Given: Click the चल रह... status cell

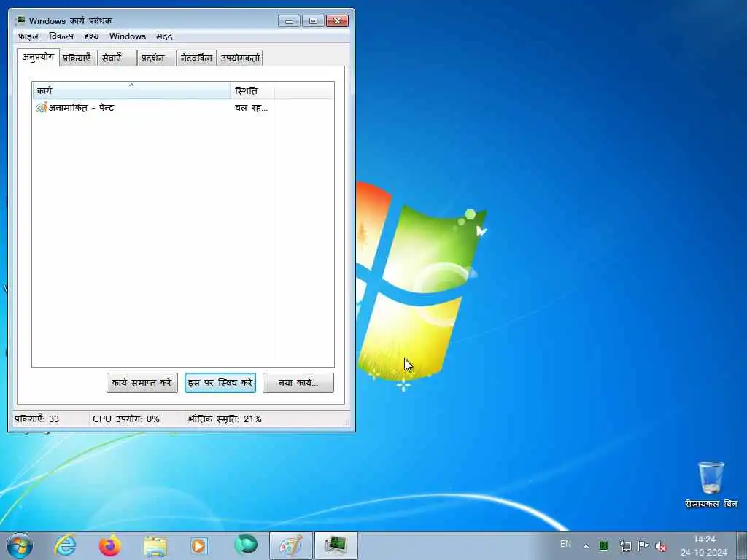Looking at the screenshot, I should click(x=251, y=108).
